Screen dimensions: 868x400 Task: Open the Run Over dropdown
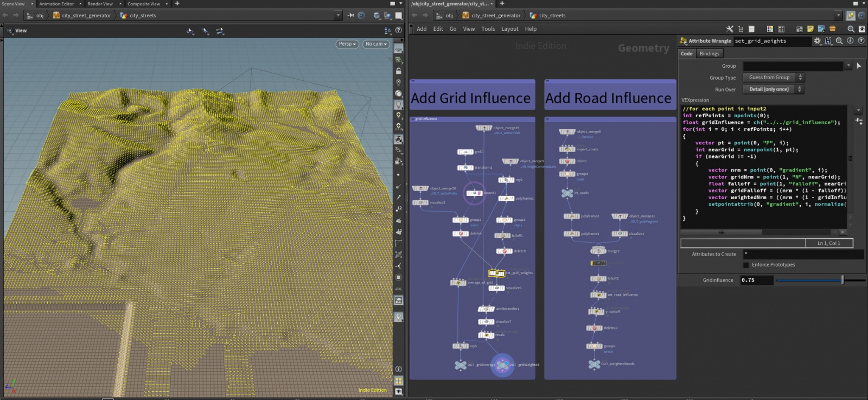[773, 89]
